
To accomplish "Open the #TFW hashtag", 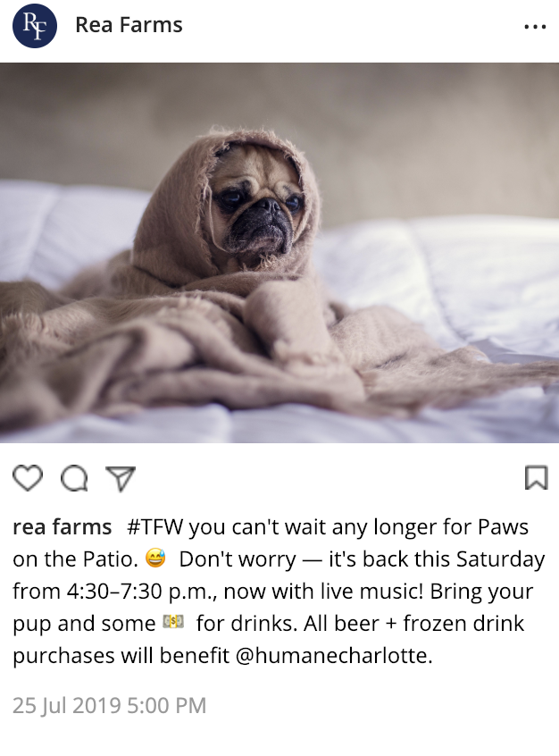I will click(155, 526).
